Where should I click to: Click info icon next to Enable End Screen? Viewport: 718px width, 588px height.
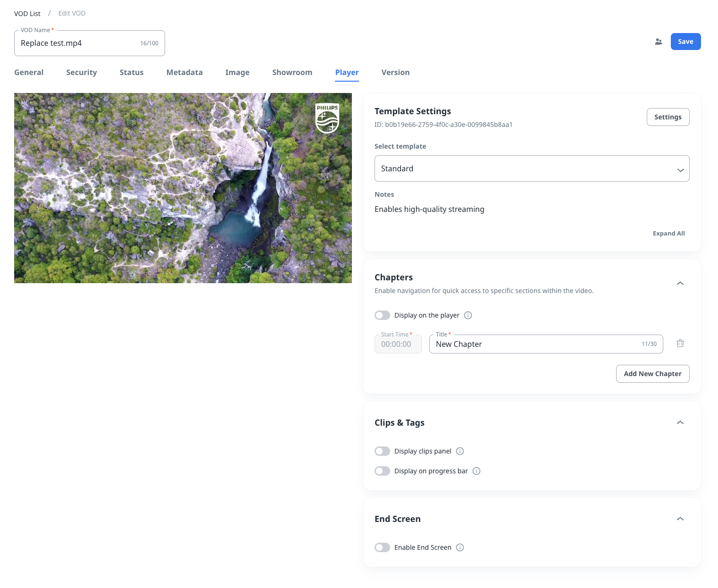coord(460,547)
